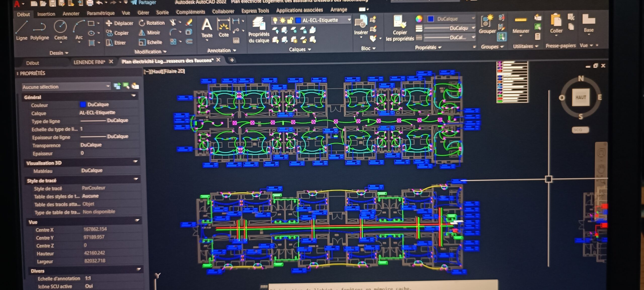This screenshot has height=290, width=644.
Task: Select the Cercle tool
Action: point(61,31)
